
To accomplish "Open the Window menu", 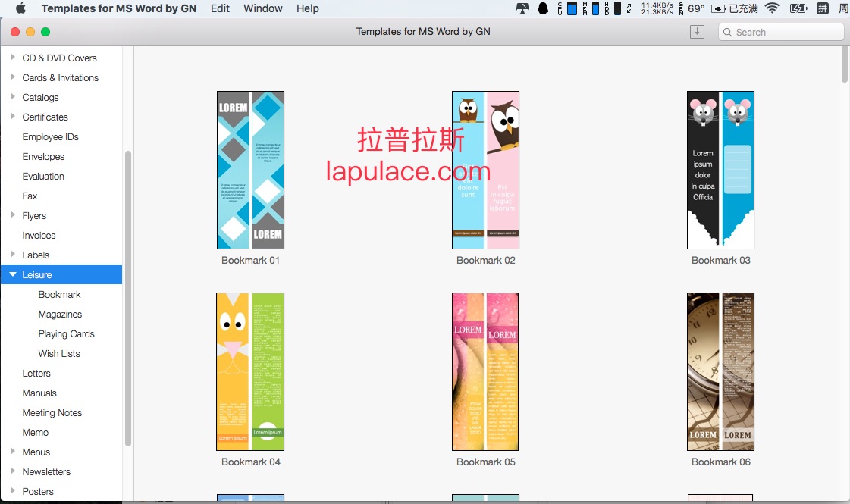I will click(x=262, y=8).
